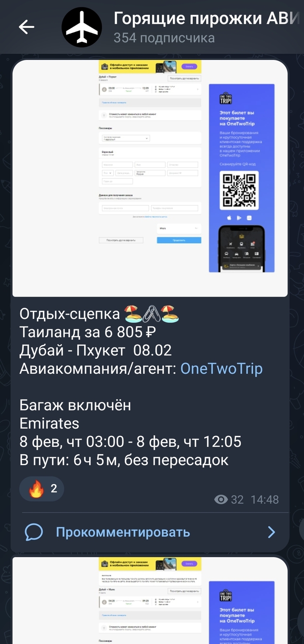
Task: Open the airplane channel avatar
Action: coord(81,27)
